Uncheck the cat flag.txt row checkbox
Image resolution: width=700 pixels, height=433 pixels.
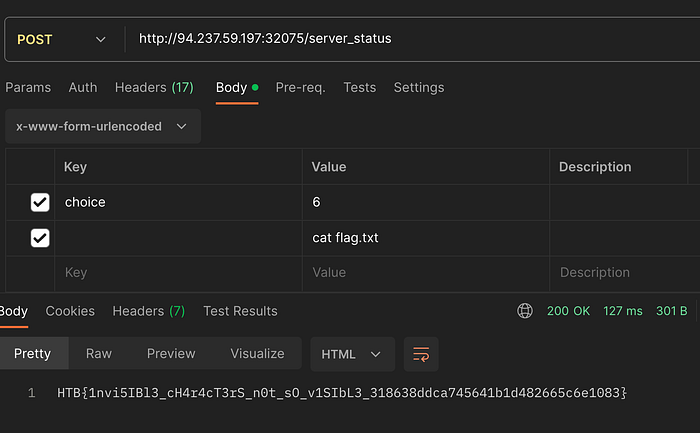40,238
